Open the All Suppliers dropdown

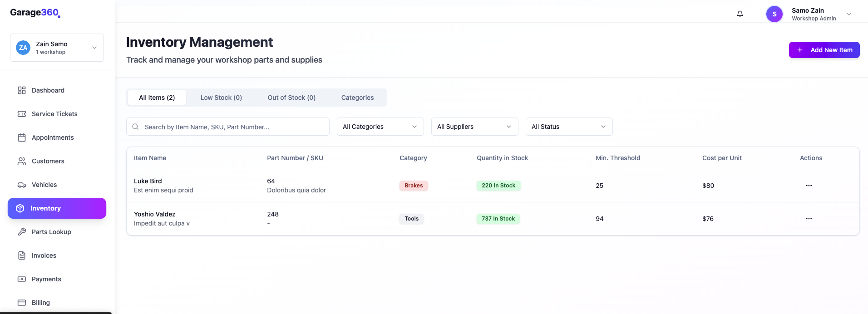(x=474, y=127)
